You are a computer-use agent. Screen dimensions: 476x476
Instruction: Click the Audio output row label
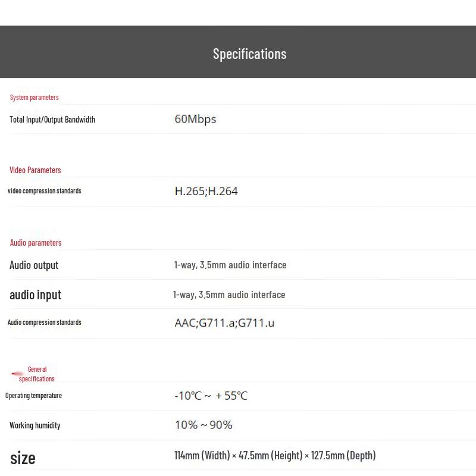pos(34,265)
